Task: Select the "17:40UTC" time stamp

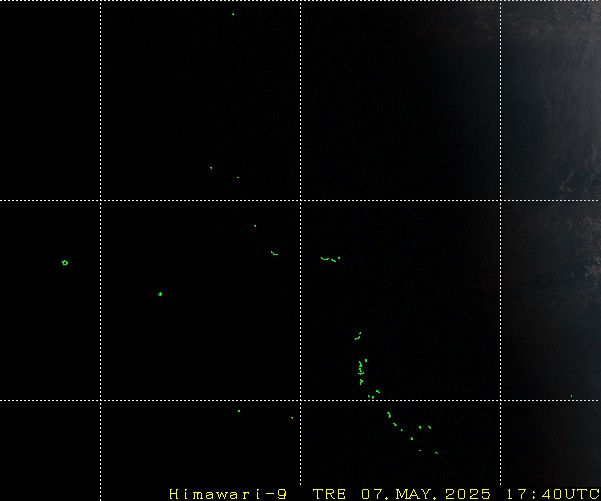Action: coord(553,494)
